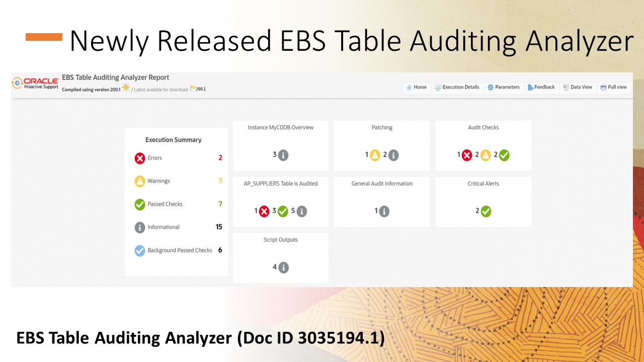Click the Oracle Proactive Support logo

(34, 81)
